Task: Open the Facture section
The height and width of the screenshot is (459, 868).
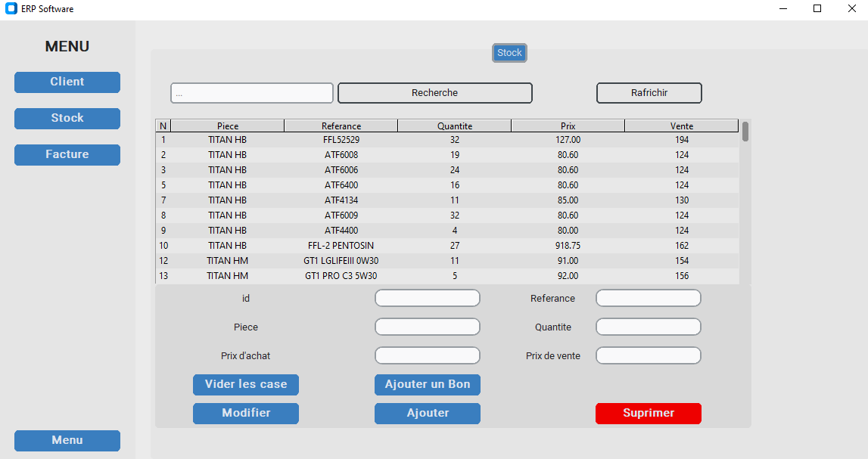Action: (x=67, y=154)
